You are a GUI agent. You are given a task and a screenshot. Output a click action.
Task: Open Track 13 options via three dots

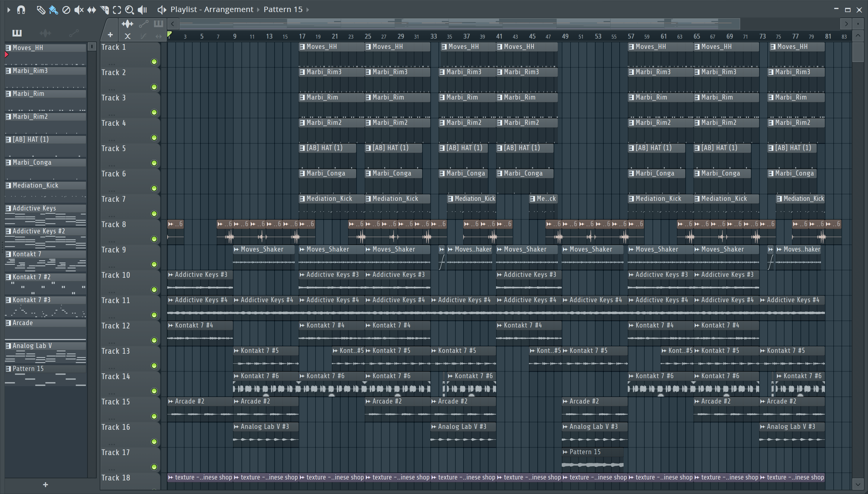[112, 368]
